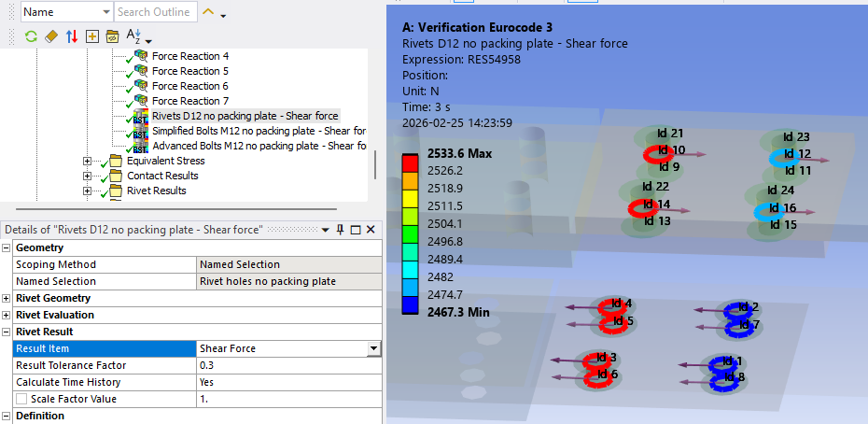The image size is (868, 424).
Task: Expand the Equivalent Stress folder
Action: [x=88, y=161]
